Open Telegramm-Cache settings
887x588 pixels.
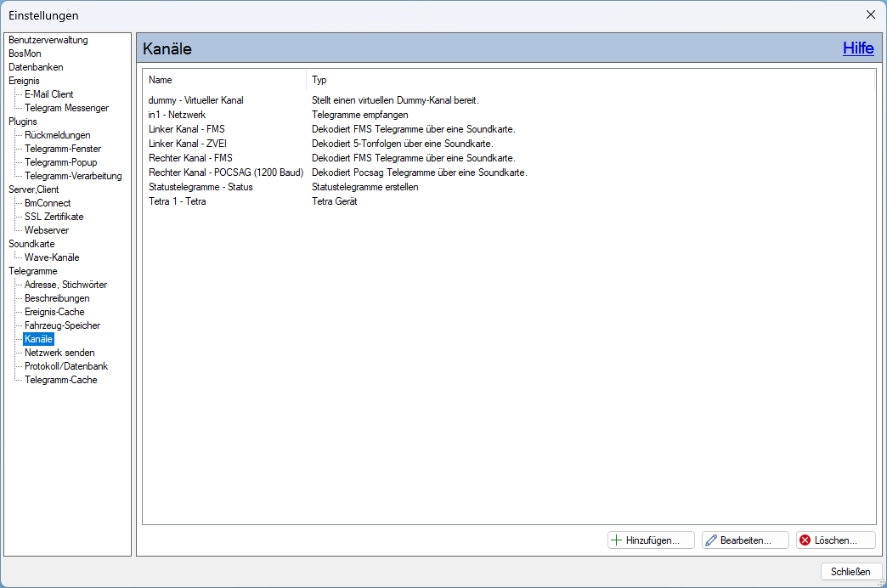[x=60, y=380]
